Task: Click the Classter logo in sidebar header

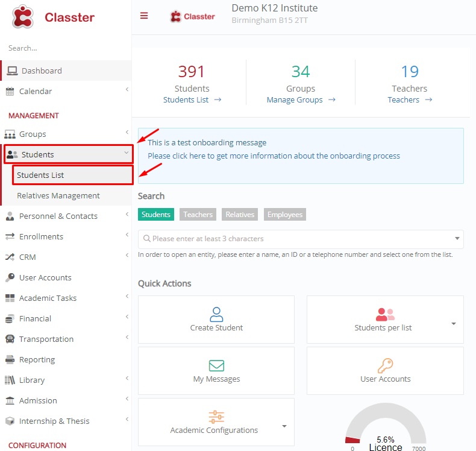Action: (53, 17)
